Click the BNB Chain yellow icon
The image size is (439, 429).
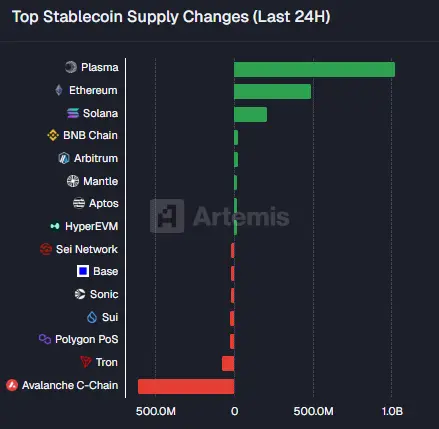coord(53,135)
